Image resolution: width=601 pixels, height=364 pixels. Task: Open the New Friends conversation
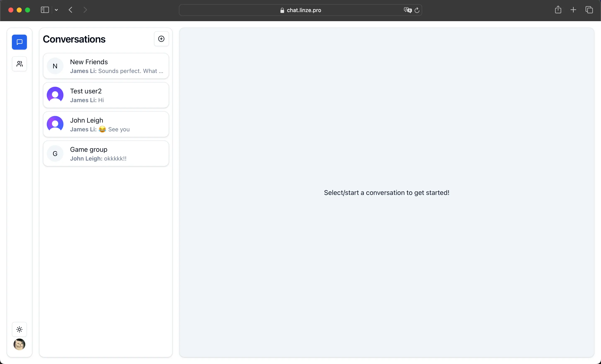[106, 66]
